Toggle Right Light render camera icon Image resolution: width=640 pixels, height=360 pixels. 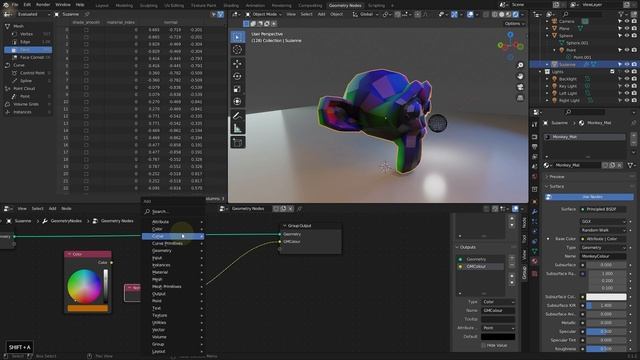point(634,100)
